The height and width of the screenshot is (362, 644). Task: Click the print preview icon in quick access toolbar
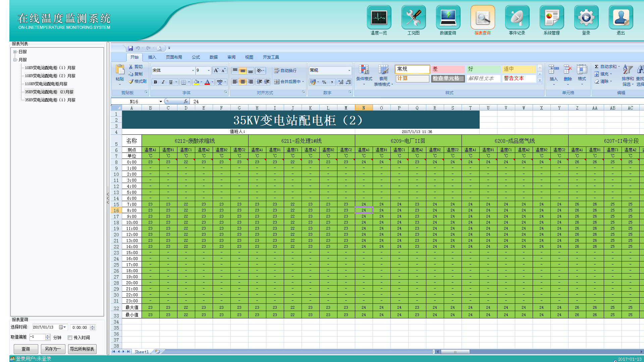point(160,48)
